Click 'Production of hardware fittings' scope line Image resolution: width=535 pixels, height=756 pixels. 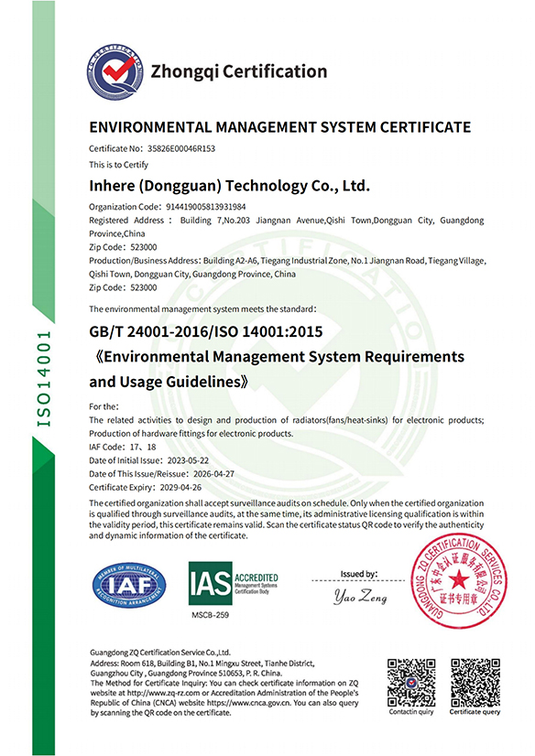tap(191, 434)
